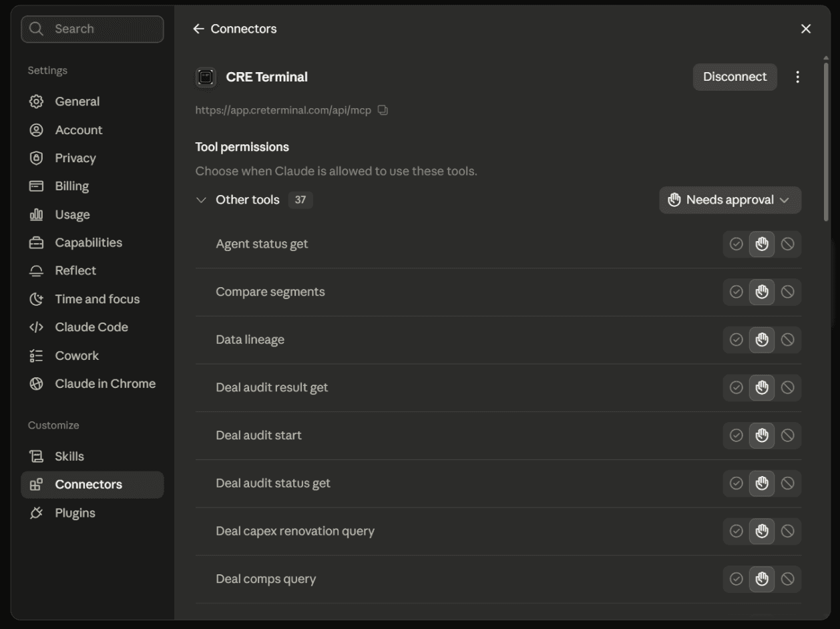Open the Needs approval dropdown
Viewport: 840px width, 629px height.
coord(730,200)
